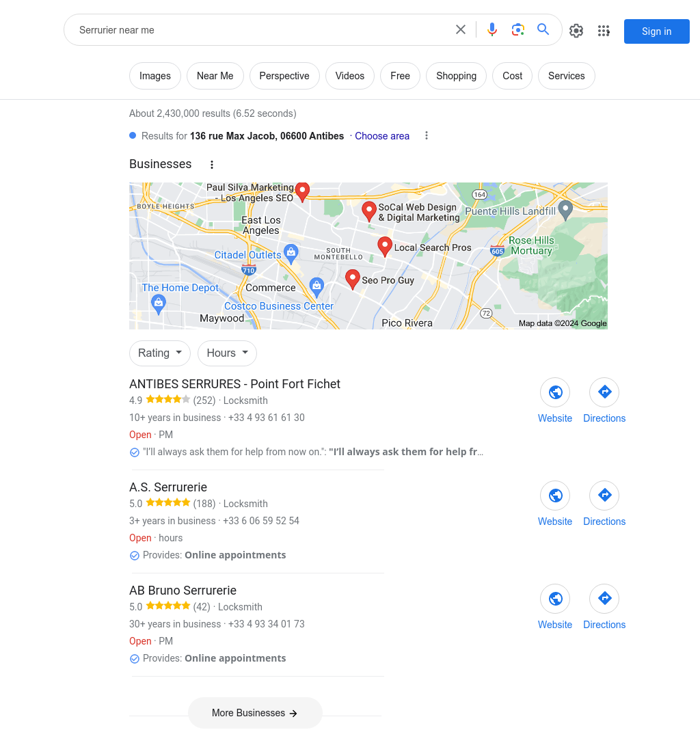This screenshot has width=700, height=745.
Task: Click the Seo Pro Guy map pin
Action: click(352, 278)
